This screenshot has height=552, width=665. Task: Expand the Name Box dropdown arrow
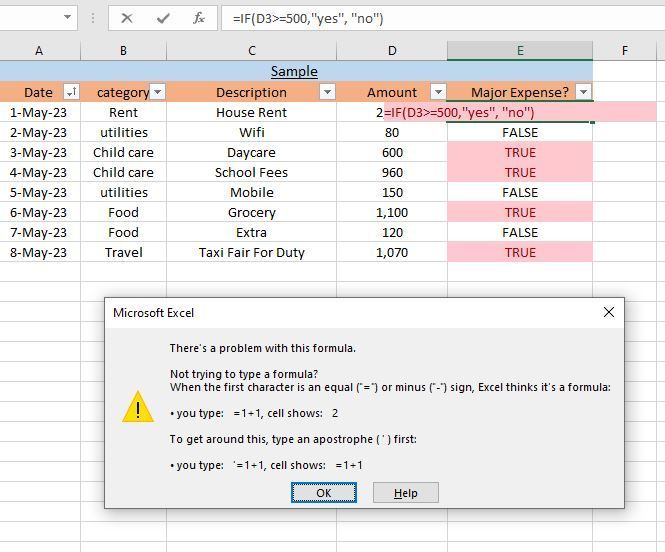point(67,17)
